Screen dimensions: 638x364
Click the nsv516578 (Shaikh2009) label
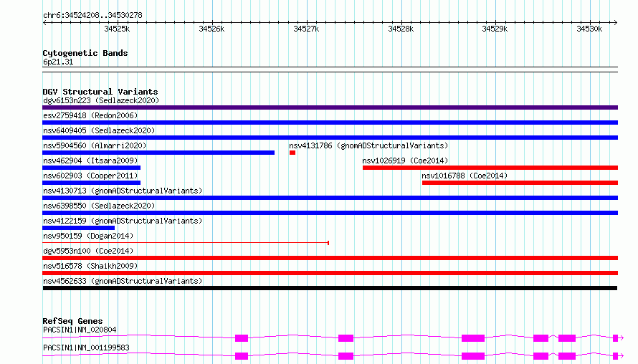click(x=90, y=266)
